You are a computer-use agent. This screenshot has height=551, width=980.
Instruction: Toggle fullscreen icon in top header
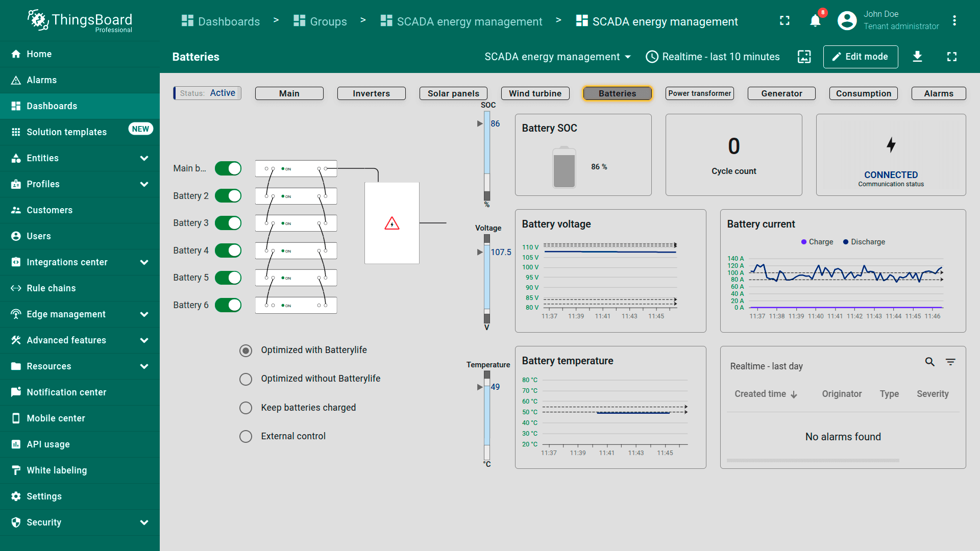pos(785,21)
